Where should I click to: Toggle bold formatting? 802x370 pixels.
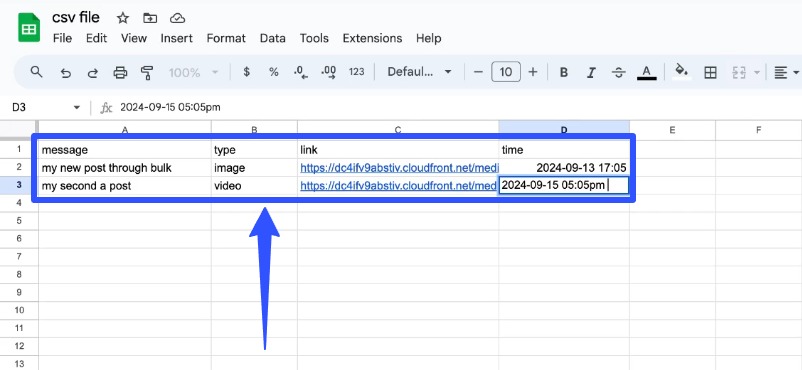[564, 72]
